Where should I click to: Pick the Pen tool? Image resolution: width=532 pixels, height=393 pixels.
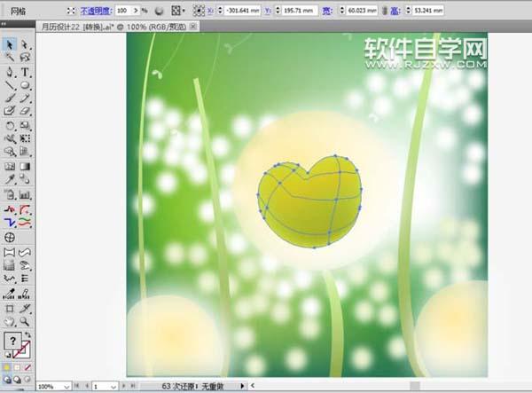(x=10, y=71)
